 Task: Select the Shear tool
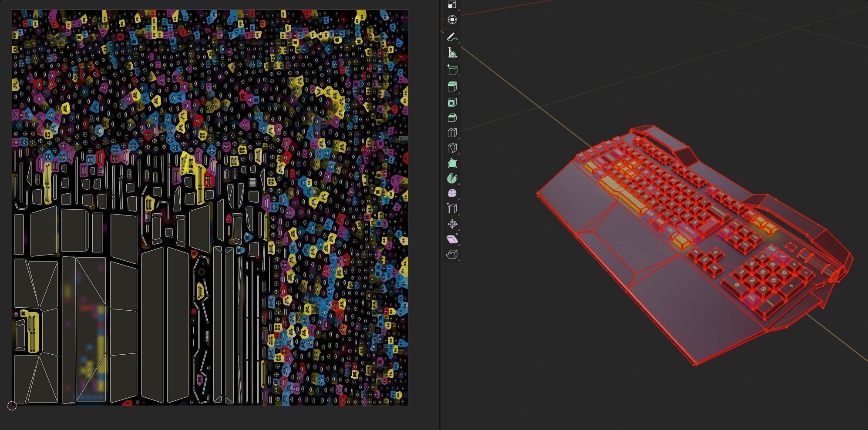click(x=452, y=239)
